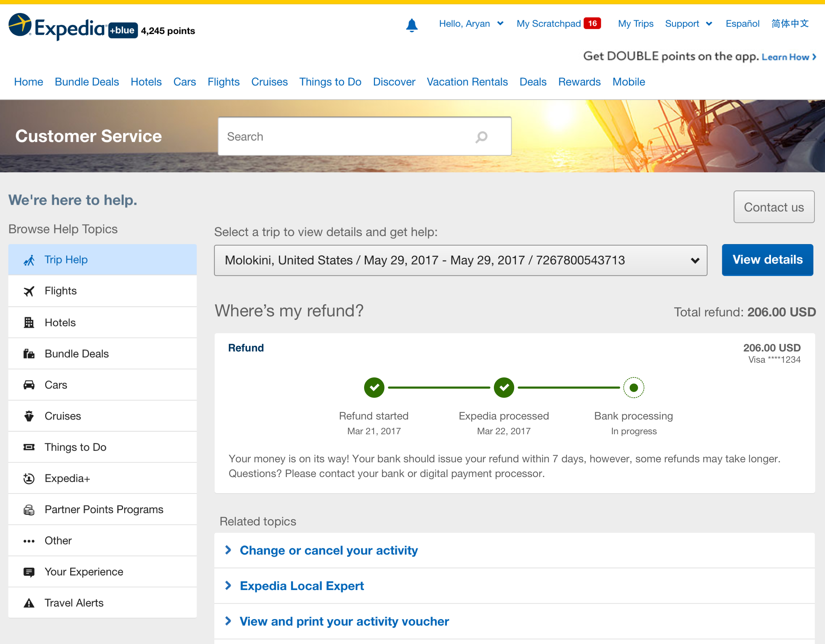Image resolution: width=825 pixels, height=644 pixels.
Task: Select Your Experience help topic
Action: [102, 572]
